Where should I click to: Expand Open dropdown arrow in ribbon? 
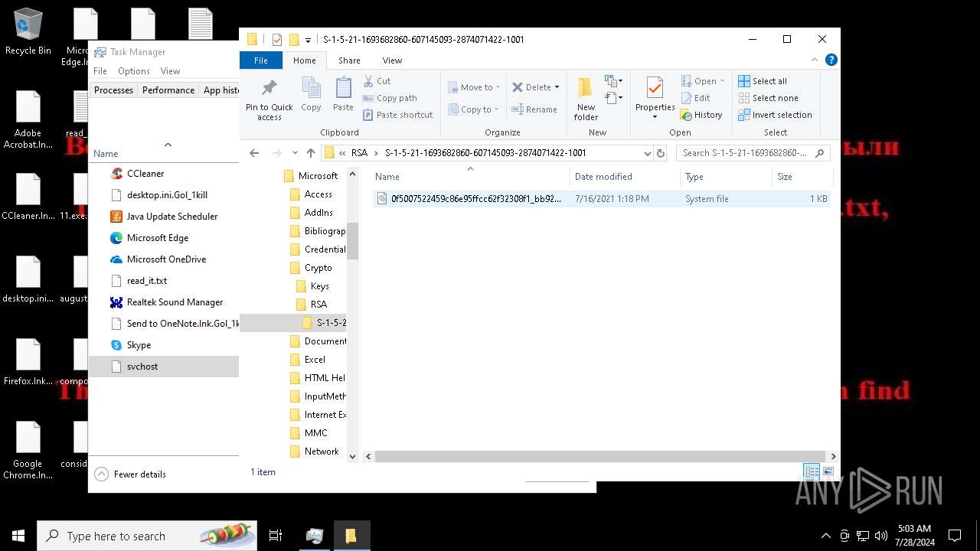pos(722,81)
